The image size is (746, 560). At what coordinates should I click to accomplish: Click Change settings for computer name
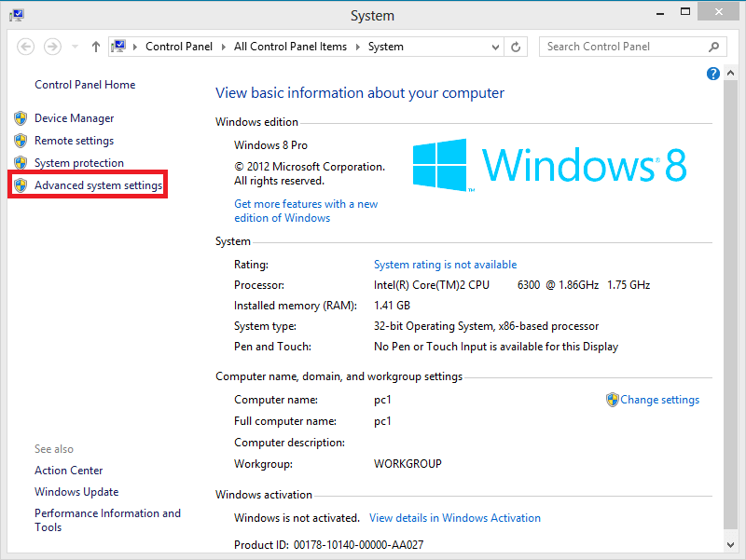659,400
